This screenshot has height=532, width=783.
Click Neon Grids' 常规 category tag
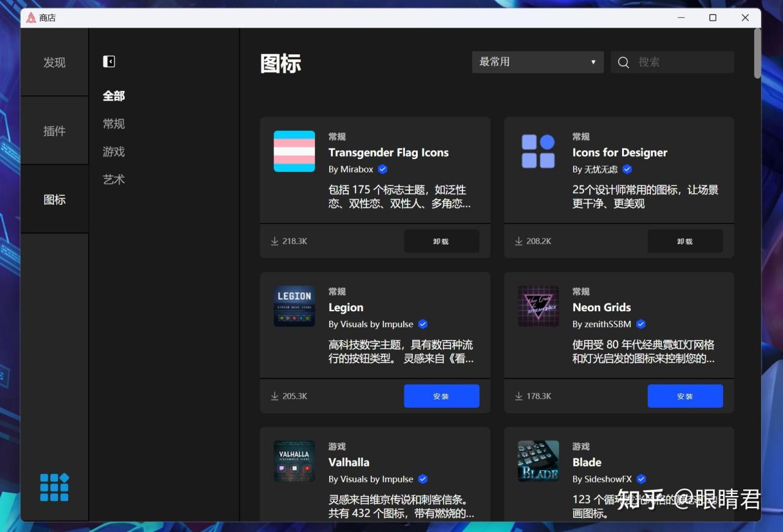pos(581,292)
